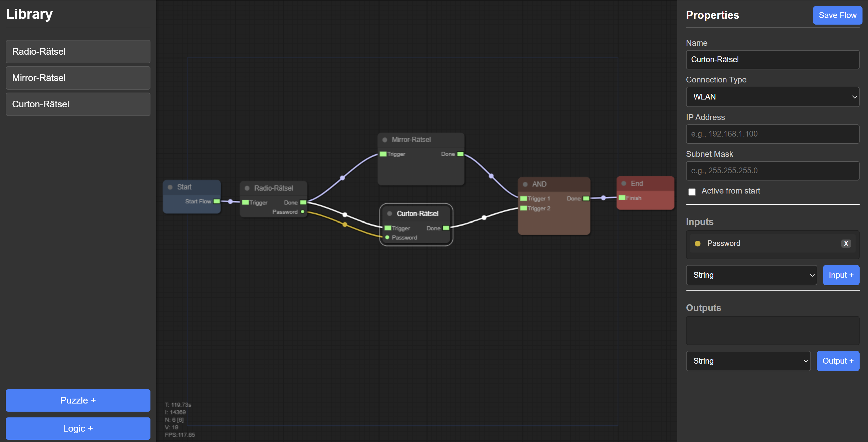Click the yellow Password input color dot
Image resolution: width=868 pixels, height=442 pixels.
pos(698,243)
